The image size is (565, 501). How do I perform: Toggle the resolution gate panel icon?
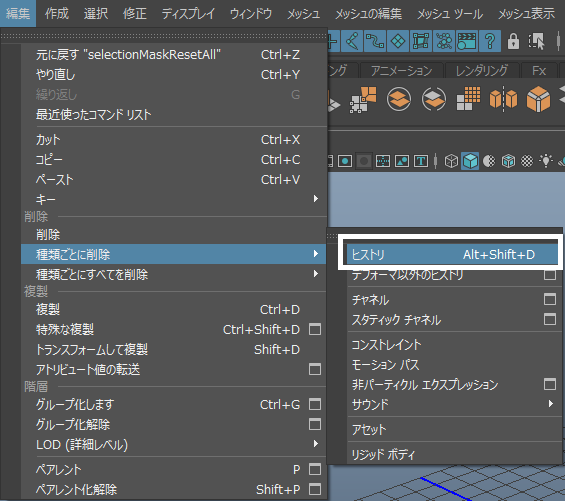[x=345, y=161]
